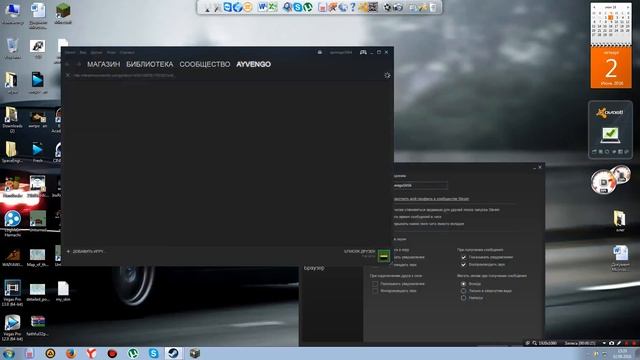Open Word from the top dock
640x360 pixels.
click(262, 7)
